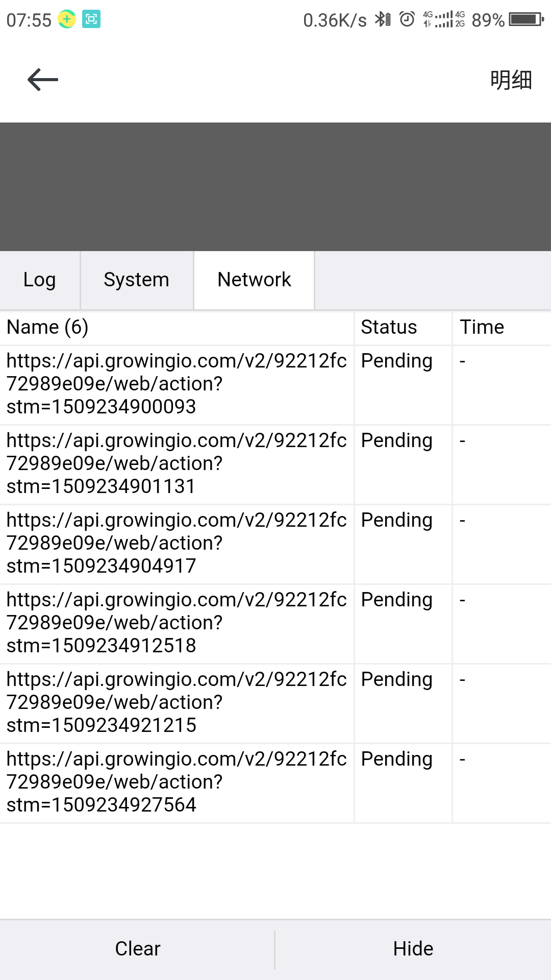Open request with stm=1509234912518
Viewport: 551px width, 980px height.
point(275,624)
